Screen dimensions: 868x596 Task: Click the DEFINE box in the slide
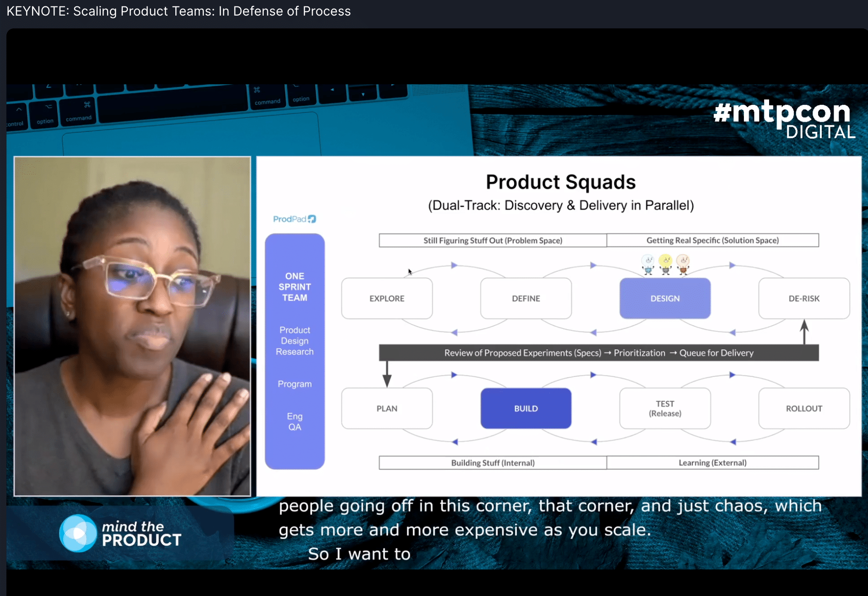click(526, 298)
